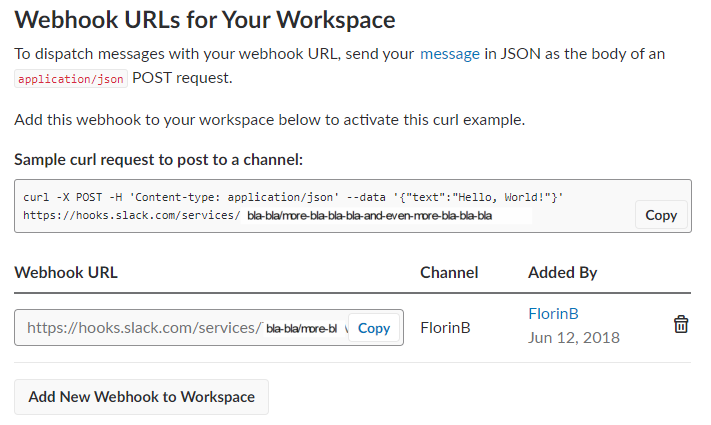Click the 'Channel' column header
The width and height of the screenshot is (711, 425).
pyautogui.click(x=449, y=273)
